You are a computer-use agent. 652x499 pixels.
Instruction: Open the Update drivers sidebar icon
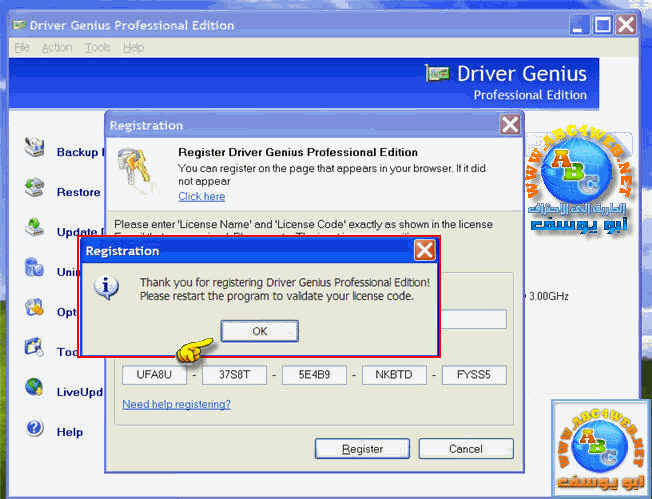[35, 229]
